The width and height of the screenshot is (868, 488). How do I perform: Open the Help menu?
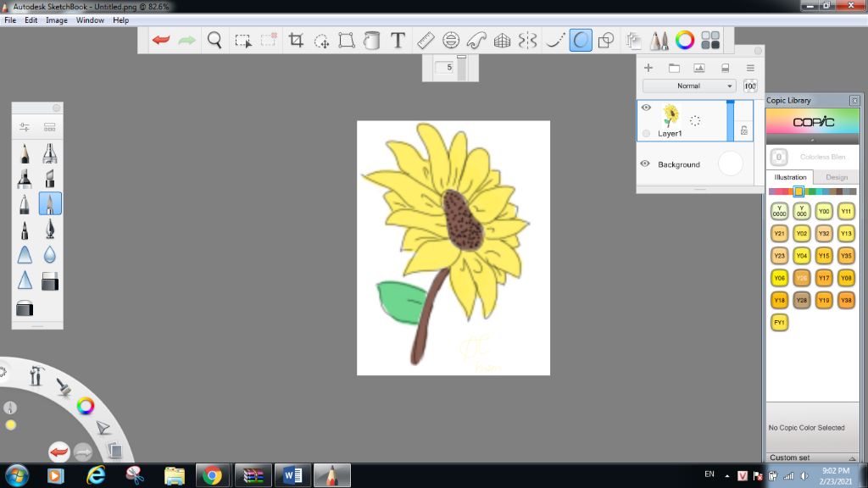tap(120, 20)
